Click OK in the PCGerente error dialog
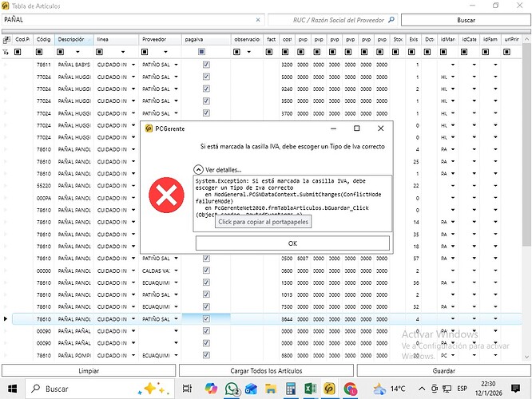The image size is (532, 399). pos(292,243)
